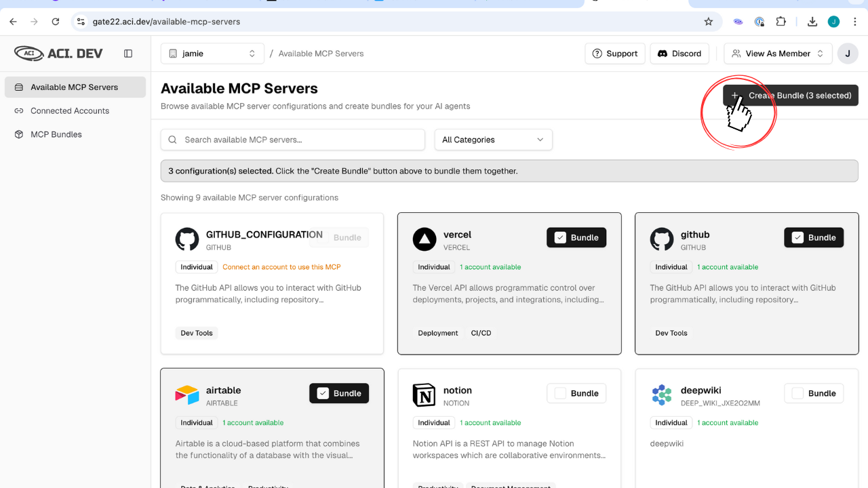This screenshot has height=488, width=868.
Task: Click the ACI.DEV logo
Action: [x=58, y=53]
